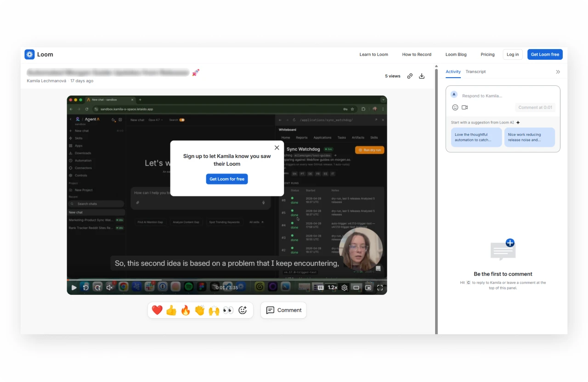This screenshot has height=382, width=588.
Task: Click the Get Loom free header button
Action: [x=545, y=54]
